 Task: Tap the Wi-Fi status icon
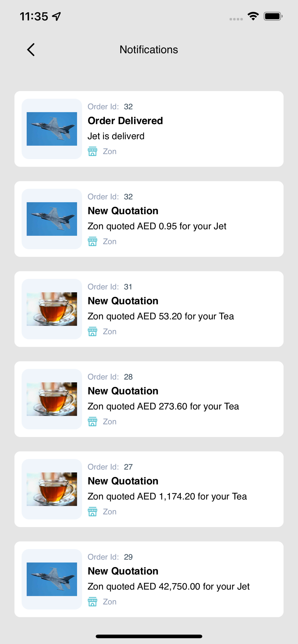point(253,16)
